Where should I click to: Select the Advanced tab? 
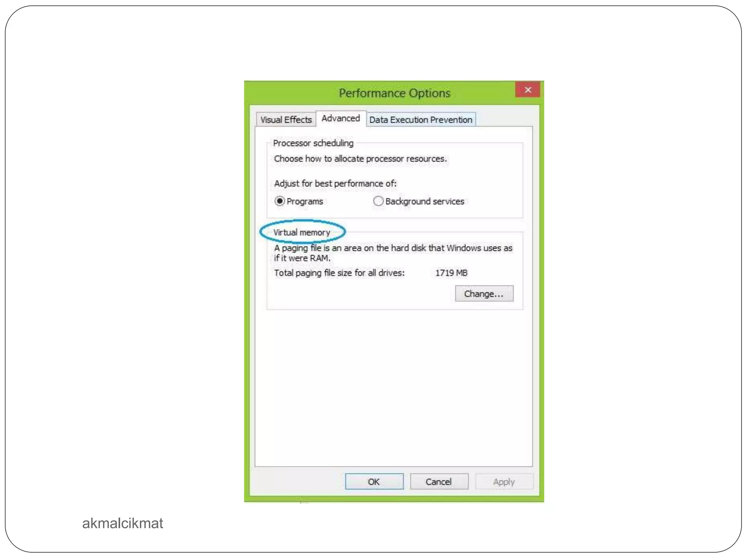pyautogui.click(x=341, y=118)
